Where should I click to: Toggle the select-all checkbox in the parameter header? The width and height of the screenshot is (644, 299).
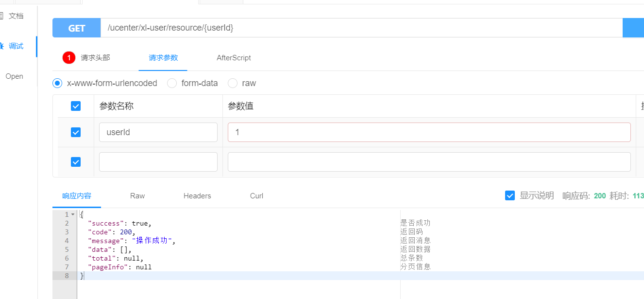click(x=76, y=106)
